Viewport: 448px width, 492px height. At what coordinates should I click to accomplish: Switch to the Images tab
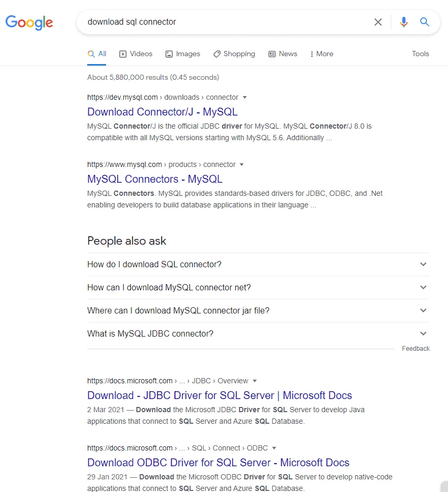coord(183,54)
